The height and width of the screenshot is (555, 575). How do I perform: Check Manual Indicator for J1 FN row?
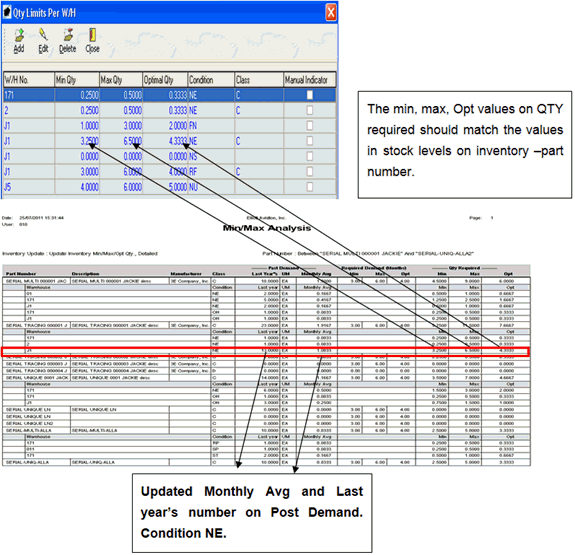click(310, 126)
